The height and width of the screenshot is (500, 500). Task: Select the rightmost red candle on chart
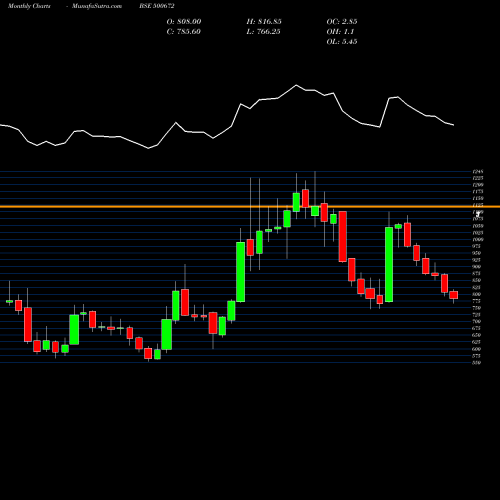coord(454,295)
